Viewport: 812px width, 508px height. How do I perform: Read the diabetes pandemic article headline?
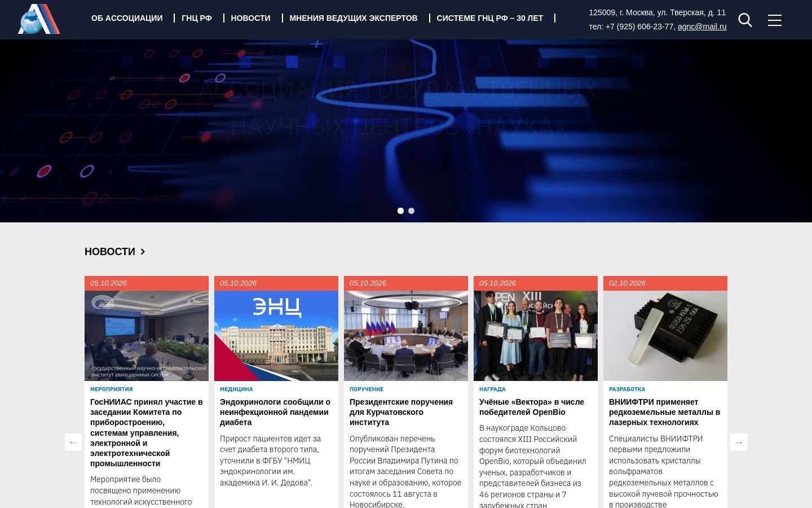click(x=275, y=412)
